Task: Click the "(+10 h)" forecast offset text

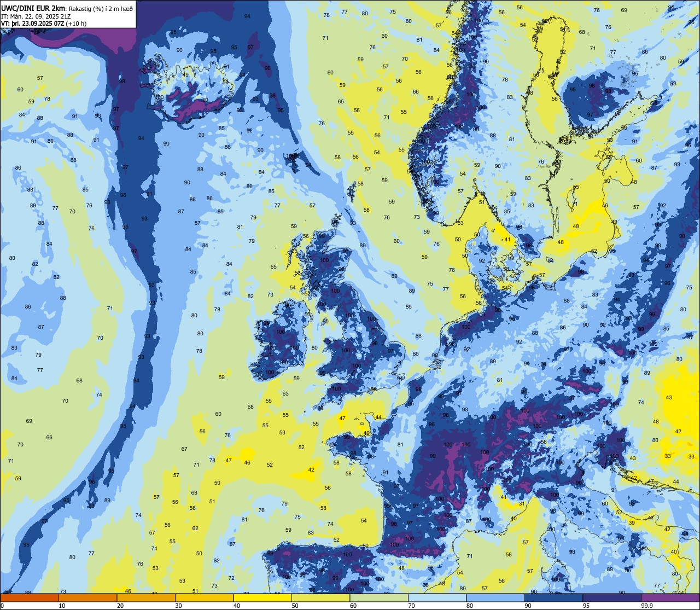Action: point(76,23)
